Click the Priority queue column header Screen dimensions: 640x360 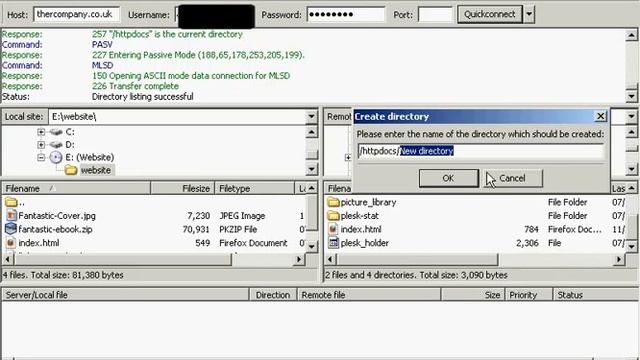click(529, 295)
